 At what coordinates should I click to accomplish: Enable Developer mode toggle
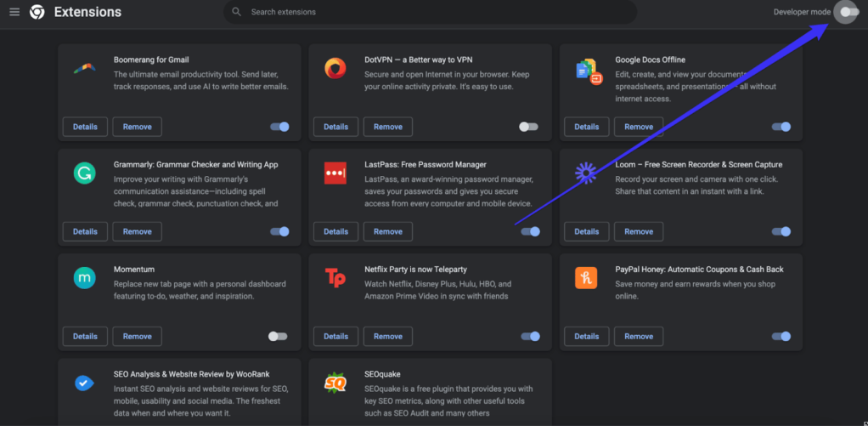(x=846, y=12)
